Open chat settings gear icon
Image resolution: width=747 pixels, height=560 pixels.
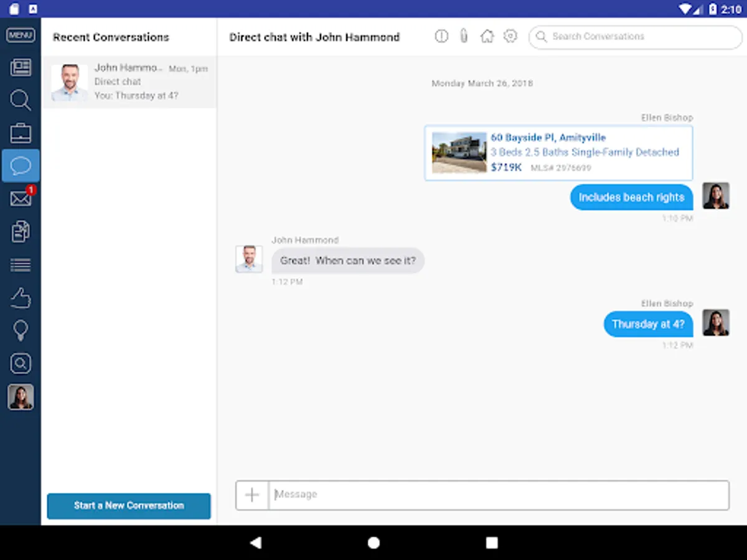click(510, 36)
